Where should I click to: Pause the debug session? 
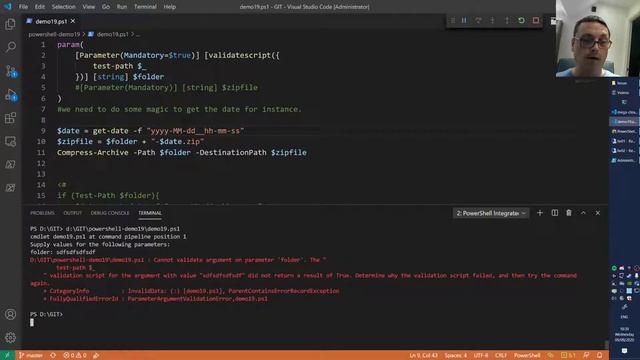pos(464,20)
